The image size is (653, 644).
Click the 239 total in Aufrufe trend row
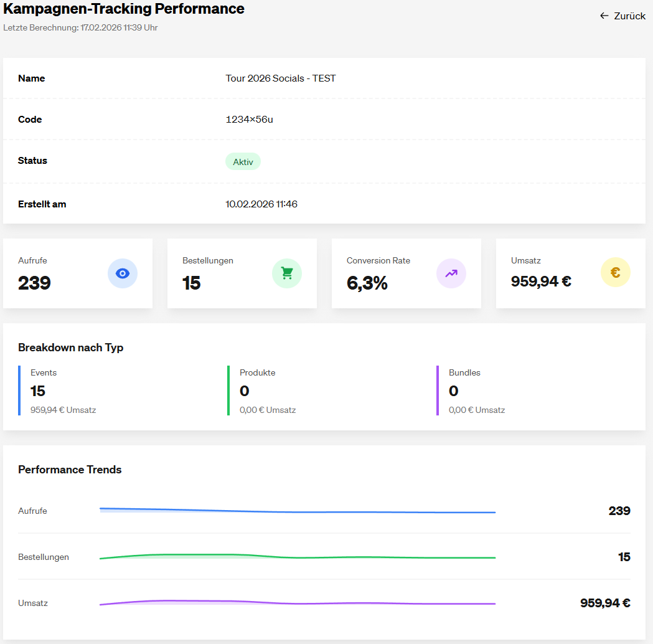click(x=619, y=511)
